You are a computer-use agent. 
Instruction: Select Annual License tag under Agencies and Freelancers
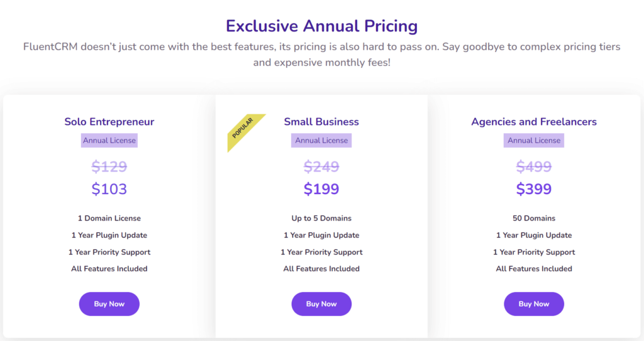(534, 140)
